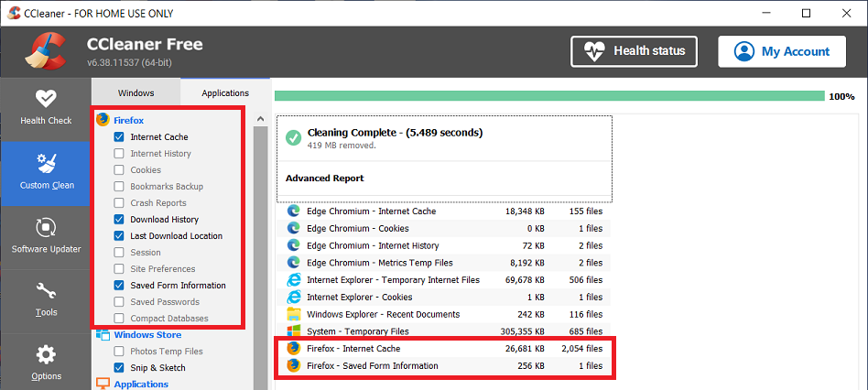Click the v6.38.11537 (64-bit) version text
Screen dimensions: 868x390
(x=129, y=62)
